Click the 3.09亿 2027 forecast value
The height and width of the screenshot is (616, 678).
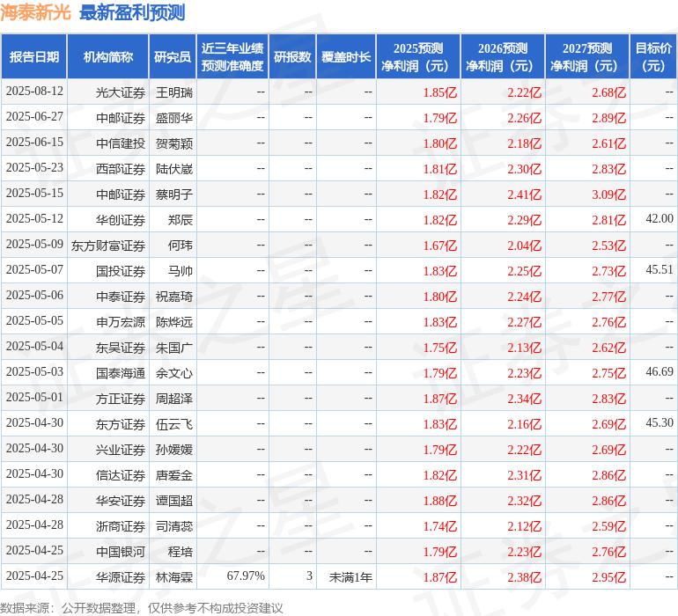point(608,194)
